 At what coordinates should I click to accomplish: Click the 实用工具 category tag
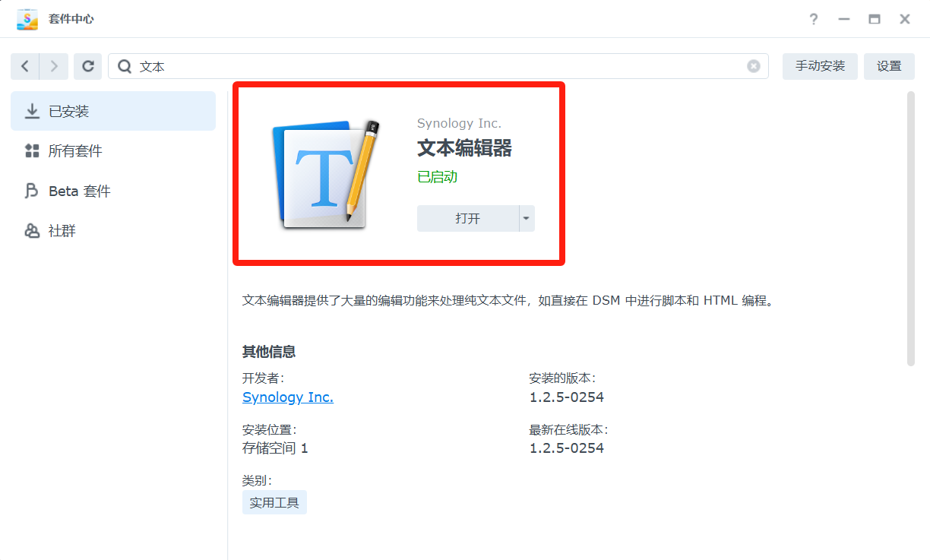(274, 502)
